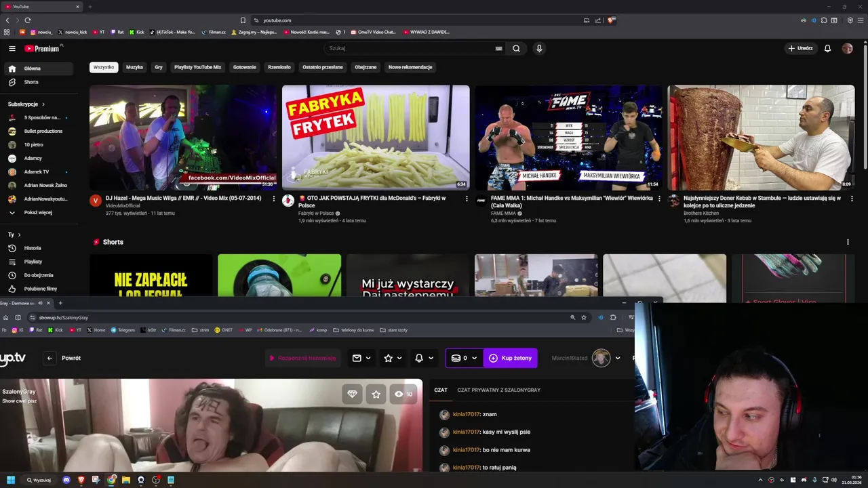Viewport: 868px width, 488px height.
Task: Open Bullet productions subscription channel
Action: [39, 131]
